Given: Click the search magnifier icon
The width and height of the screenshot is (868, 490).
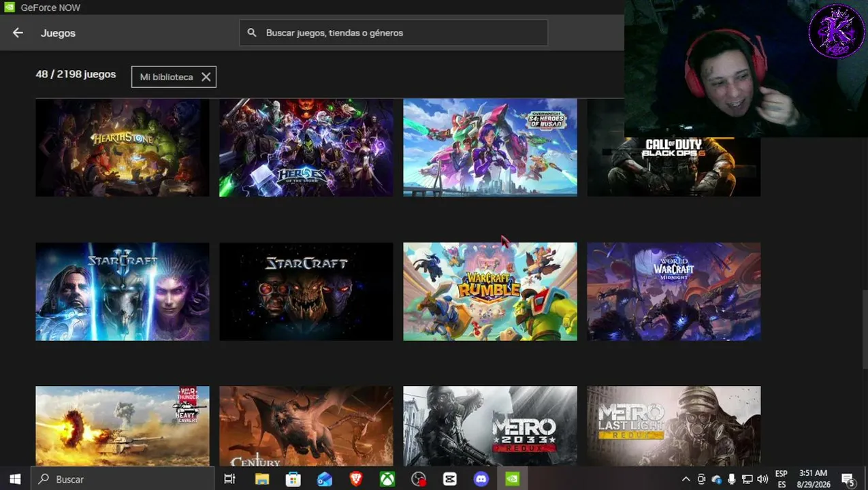Looking at the screenshot, I should [252, 33].
